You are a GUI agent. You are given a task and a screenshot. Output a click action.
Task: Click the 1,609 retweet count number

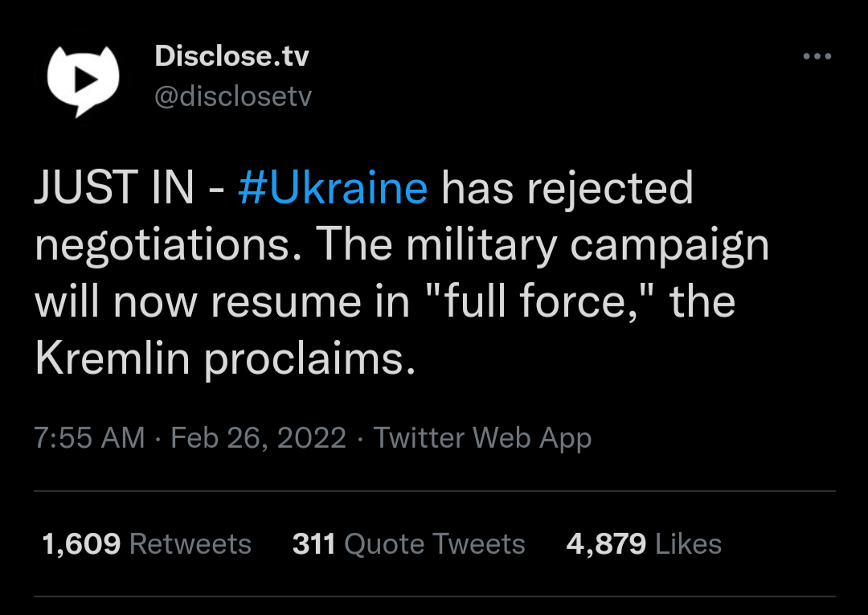(81, 544)
